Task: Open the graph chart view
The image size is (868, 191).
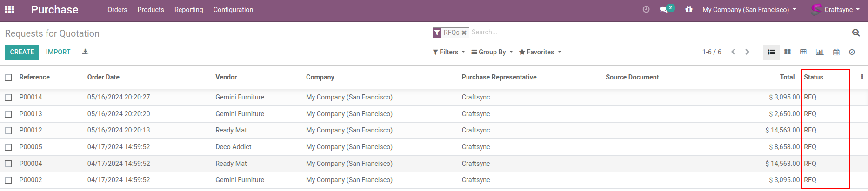Action: 820,52
